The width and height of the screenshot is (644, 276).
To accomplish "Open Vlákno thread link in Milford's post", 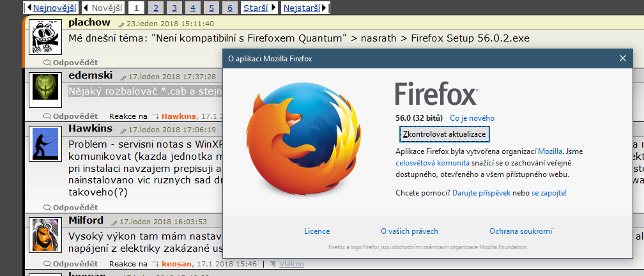I will point(291,264).
